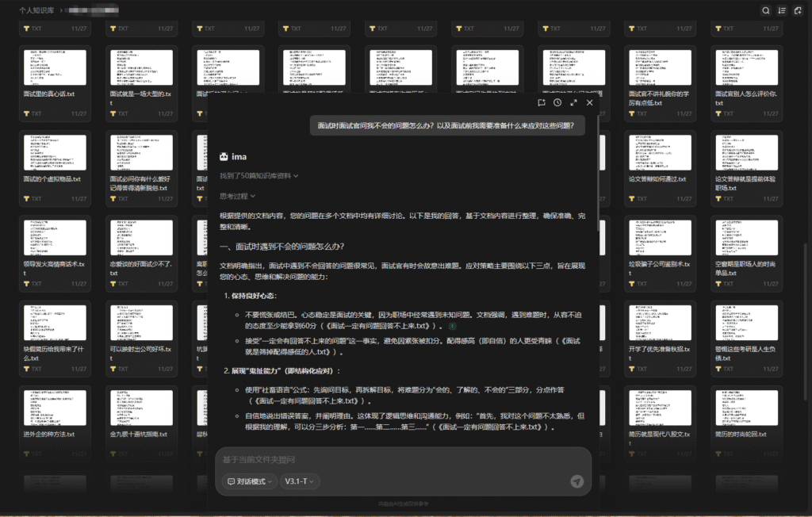Click the 基于当前文件夹提问 input field
812x517 pixels.
pyautogui.click(x=396, y=460)
